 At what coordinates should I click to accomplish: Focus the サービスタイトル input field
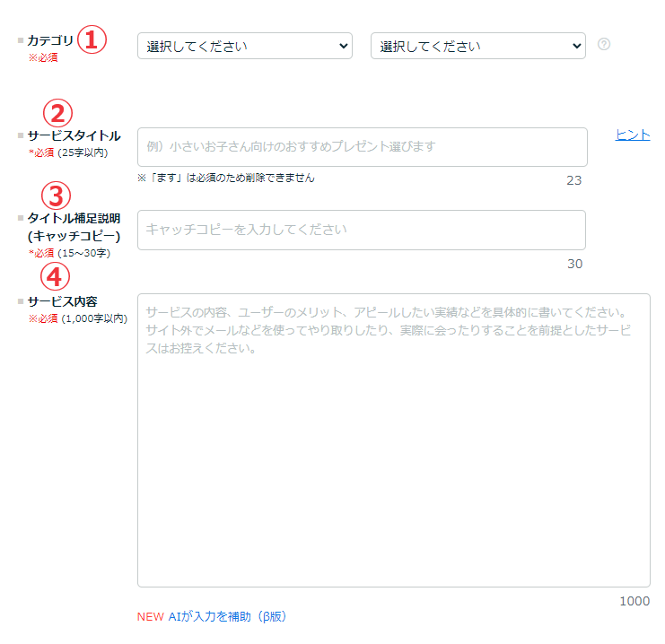tap(362, 147)
